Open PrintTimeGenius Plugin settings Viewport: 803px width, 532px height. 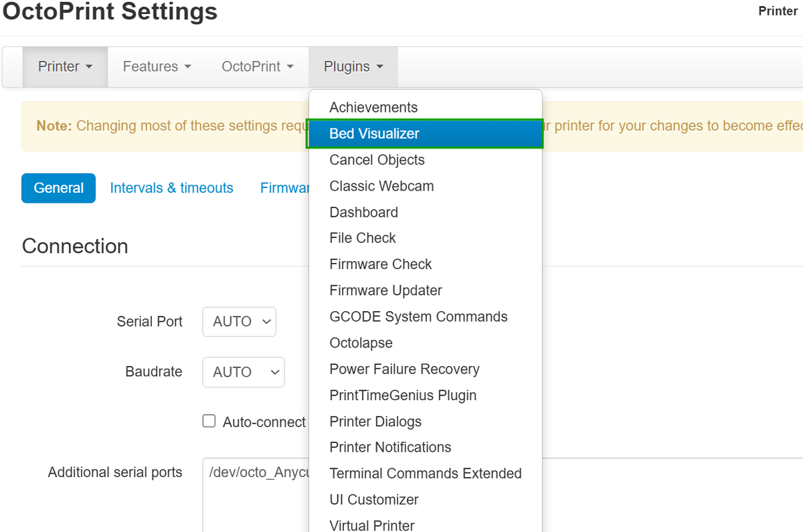click(x=426, y=395)
